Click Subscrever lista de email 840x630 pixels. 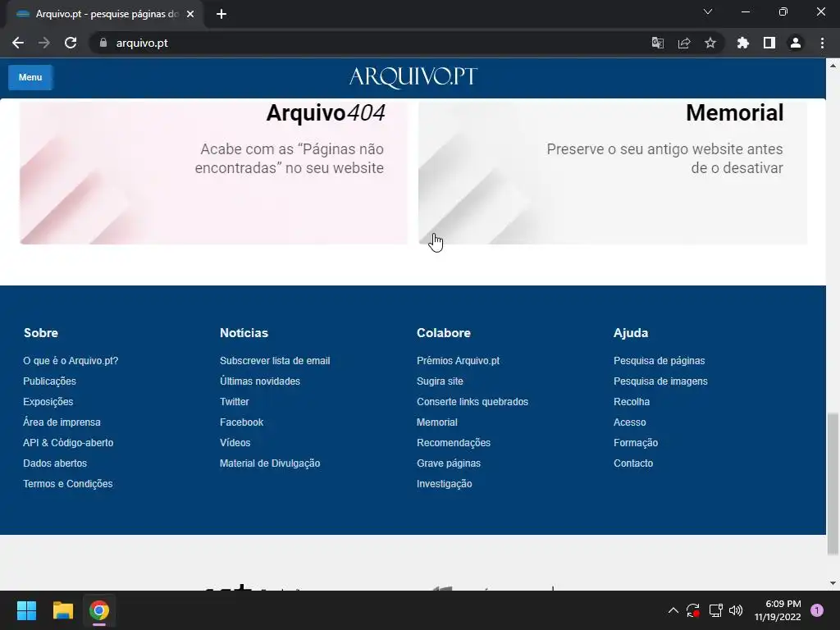pos(275,361)
